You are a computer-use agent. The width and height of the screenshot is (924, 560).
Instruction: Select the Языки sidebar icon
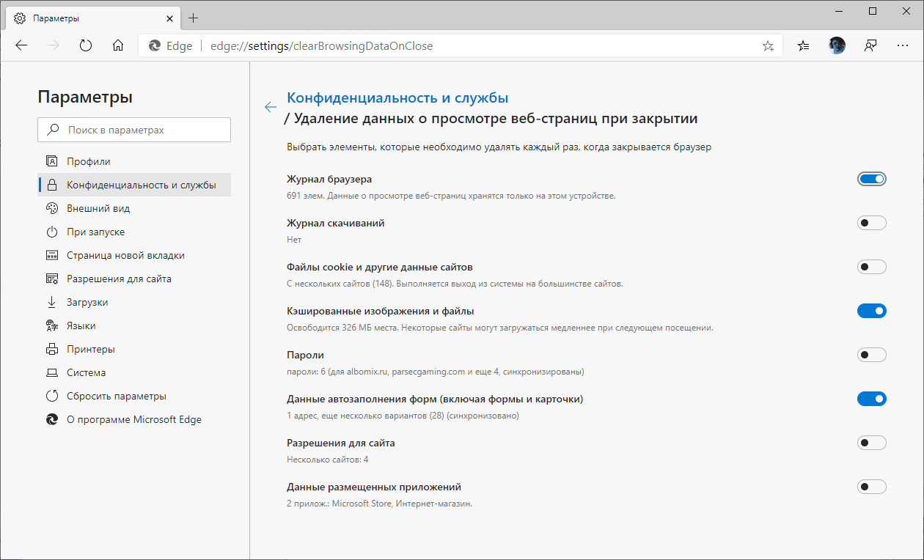pos(52,325)
